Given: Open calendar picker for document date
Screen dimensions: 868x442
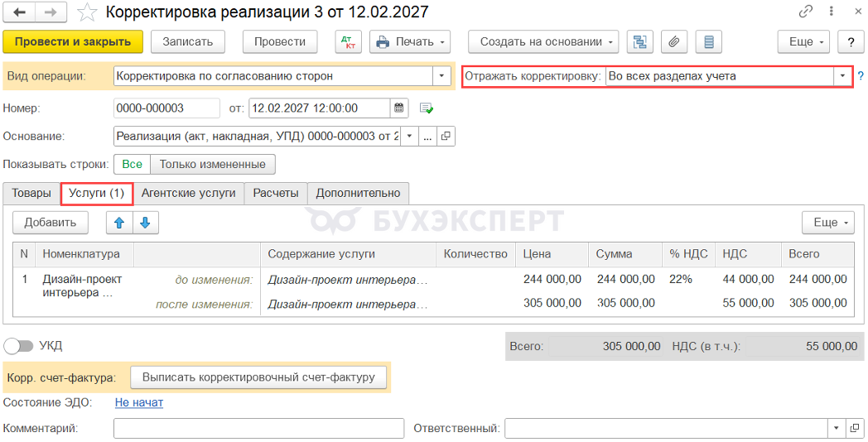Looking at the screenshot, I should [398, 108].
